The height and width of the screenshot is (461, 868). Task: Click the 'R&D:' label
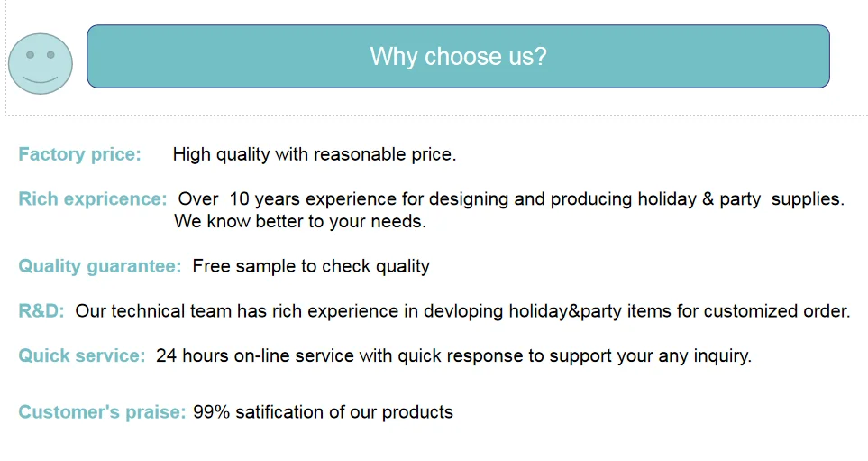[x=41, y=311]
